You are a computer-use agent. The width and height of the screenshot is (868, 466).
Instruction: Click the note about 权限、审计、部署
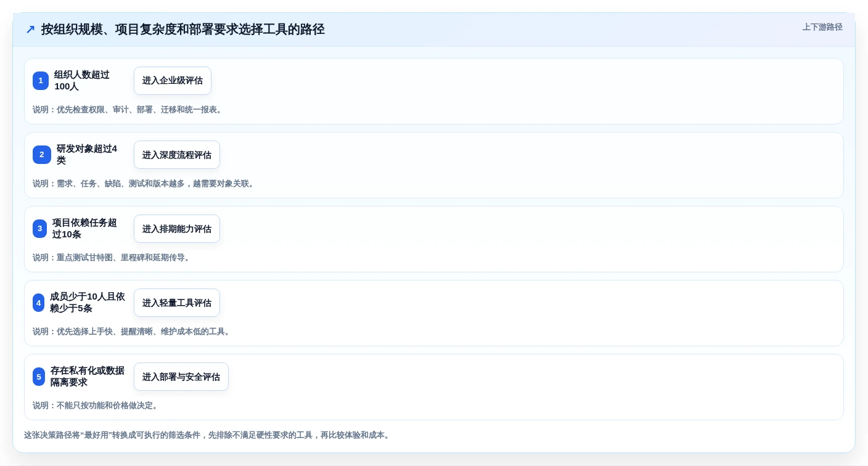pos(128,110)
